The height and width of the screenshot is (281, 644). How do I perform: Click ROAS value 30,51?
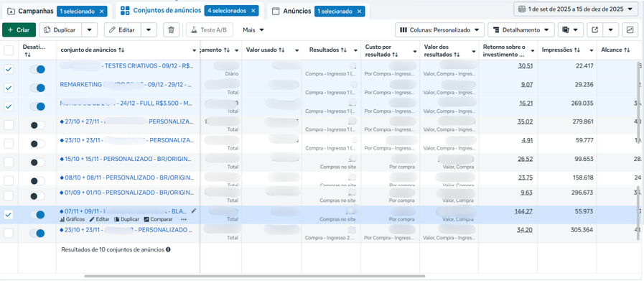[526, 66]
